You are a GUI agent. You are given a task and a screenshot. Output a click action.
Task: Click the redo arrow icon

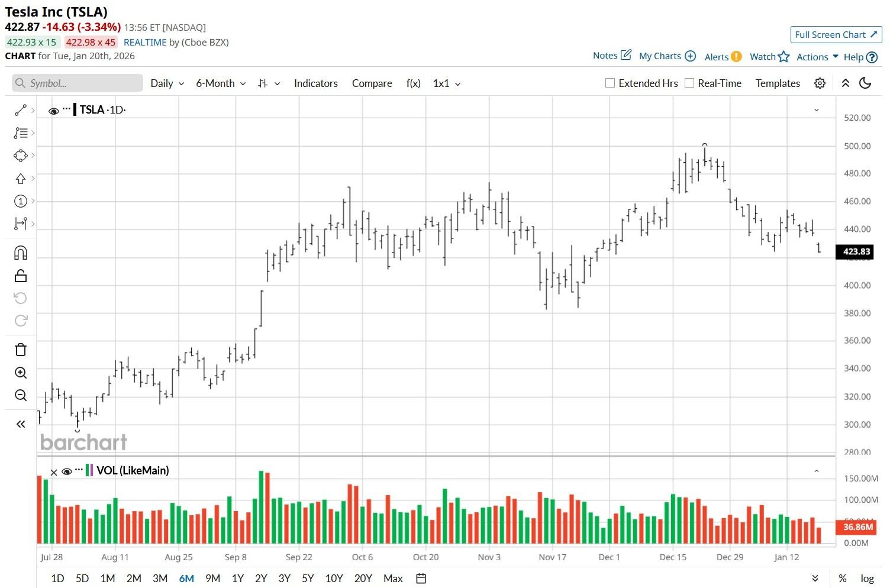tap(21, 321)
